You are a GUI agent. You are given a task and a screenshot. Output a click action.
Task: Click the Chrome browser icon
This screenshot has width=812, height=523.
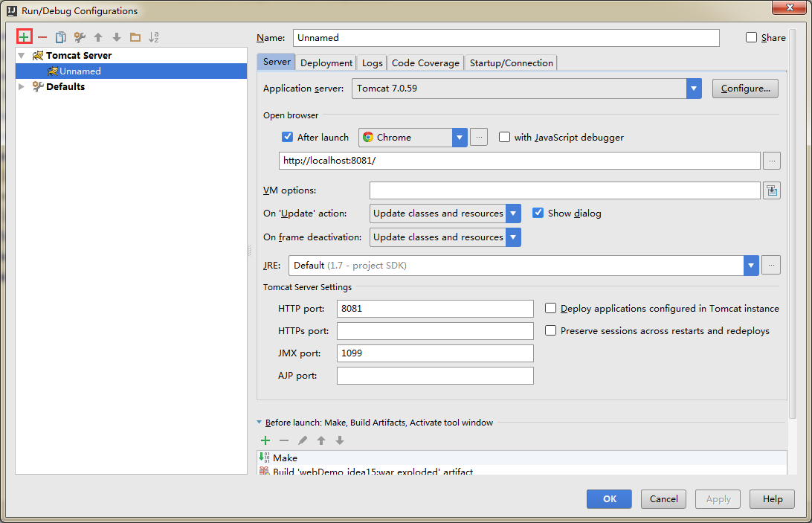368,138
